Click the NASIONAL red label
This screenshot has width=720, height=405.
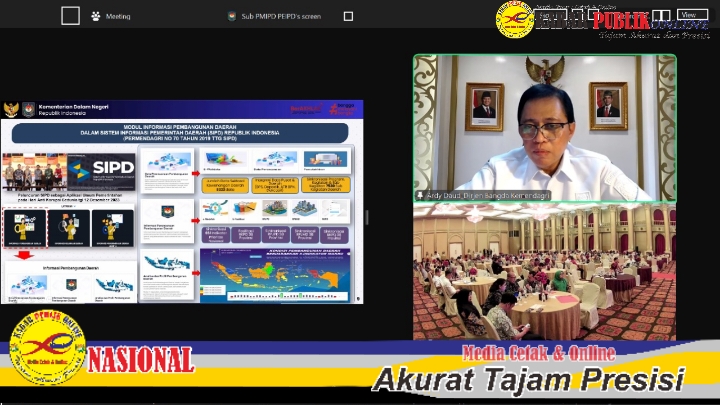tap(140, 360)
